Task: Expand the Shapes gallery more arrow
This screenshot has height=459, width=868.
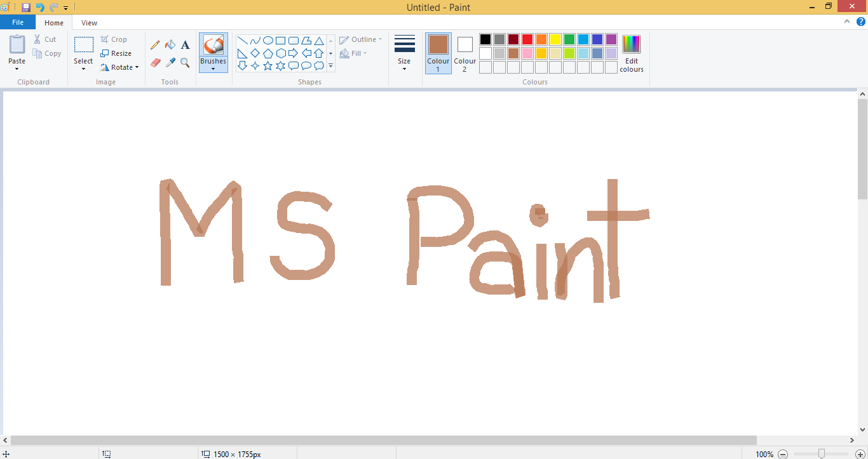Action: click(x=330, y=65)
